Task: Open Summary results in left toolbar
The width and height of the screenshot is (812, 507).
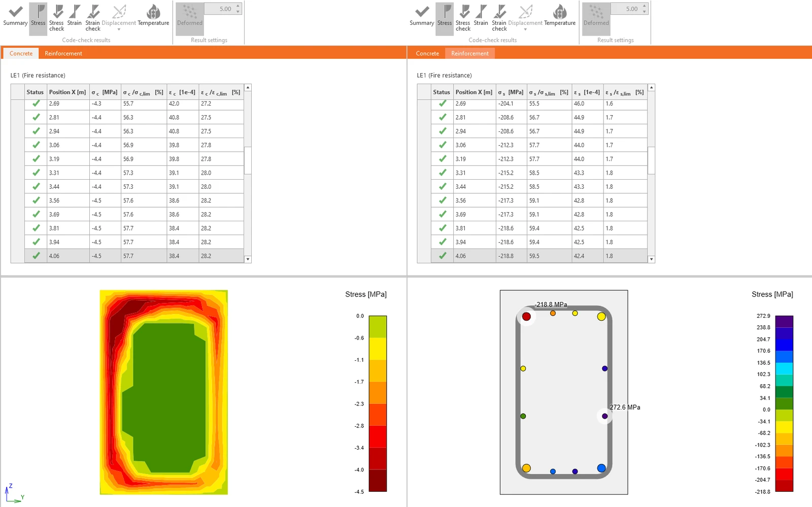Action: pos(15,16)
